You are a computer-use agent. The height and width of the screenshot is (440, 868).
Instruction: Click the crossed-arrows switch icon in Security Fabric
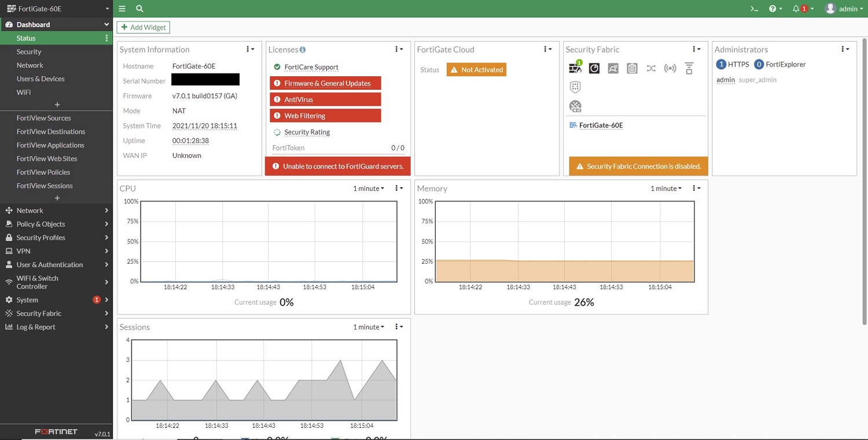pyautogui.click(x=651, y=68)
